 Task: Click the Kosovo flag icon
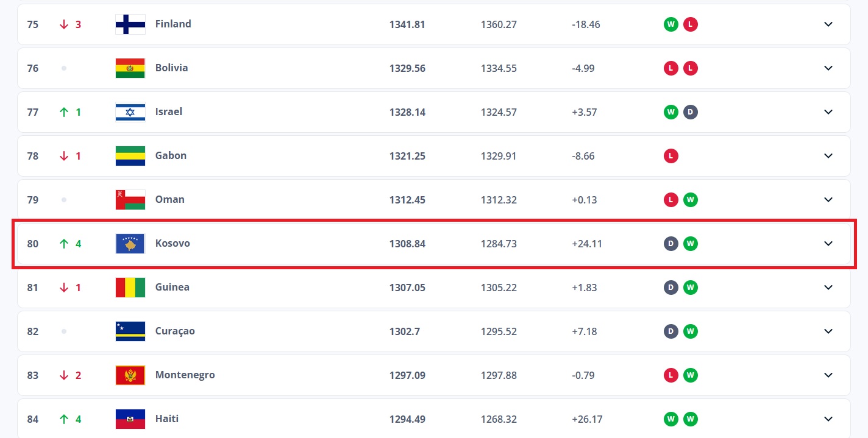[130, 244]
